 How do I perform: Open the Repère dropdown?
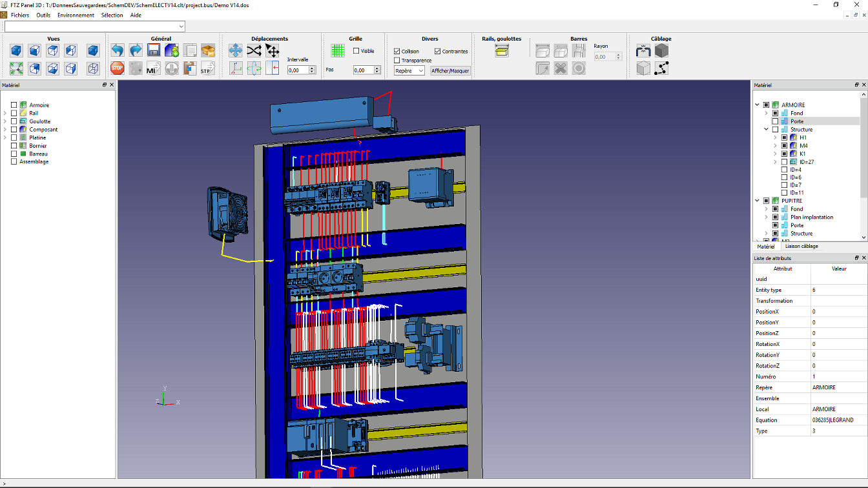click(x=409, y=71)
